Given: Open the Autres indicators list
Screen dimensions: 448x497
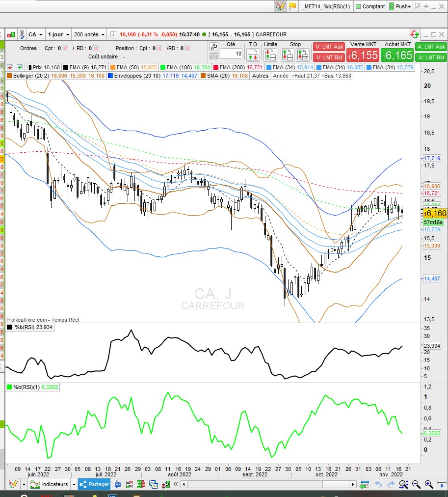Looking at the screenshot, I should tap(260, 76).
